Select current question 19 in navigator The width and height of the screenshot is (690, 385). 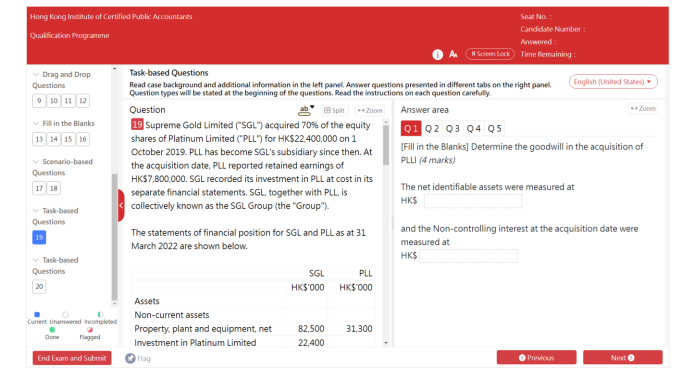point(39,238)
